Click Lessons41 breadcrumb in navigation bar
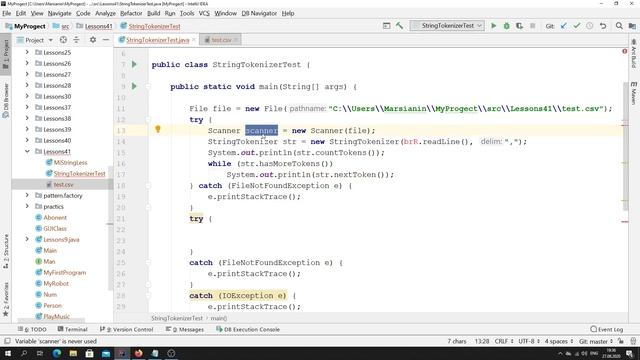 tap(94, 26)
